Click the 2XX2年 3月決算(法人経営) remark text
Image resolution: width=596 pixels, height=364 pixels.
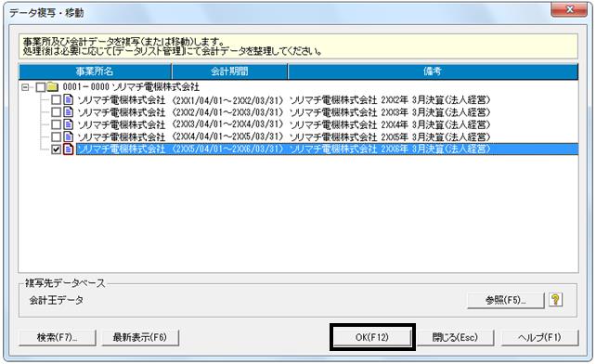click(x=436, y=100)
